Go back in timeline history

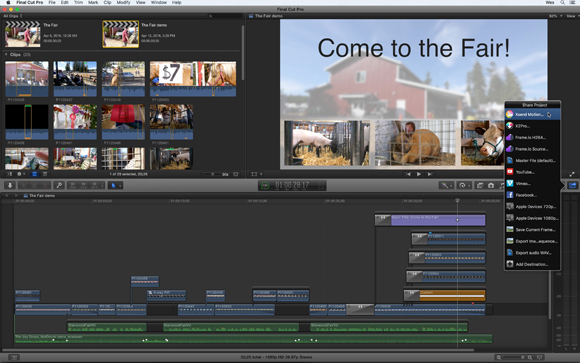coord(7,195)
